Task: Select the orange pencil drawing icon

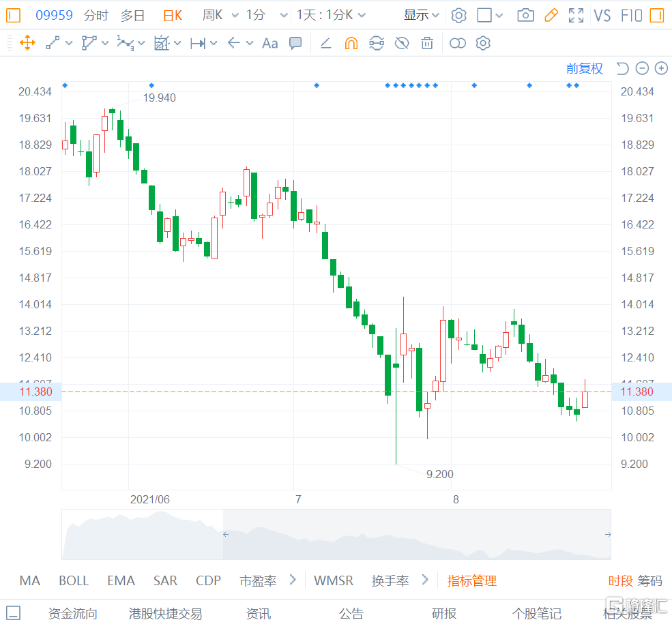Action: point(551,14)
